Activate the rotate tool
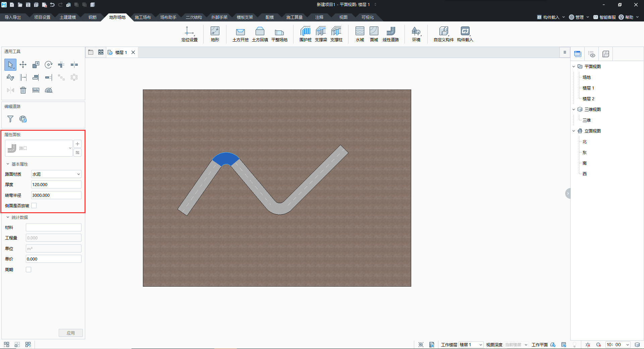Image resolution: width=644 pixels, height=349 pixels. (49, 65)
